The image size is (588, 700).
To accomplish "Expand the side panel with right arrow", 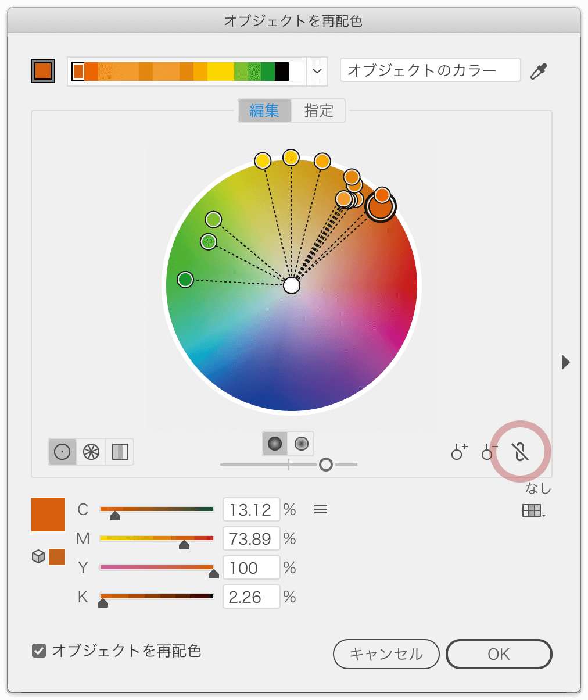I will click(565, 362).
